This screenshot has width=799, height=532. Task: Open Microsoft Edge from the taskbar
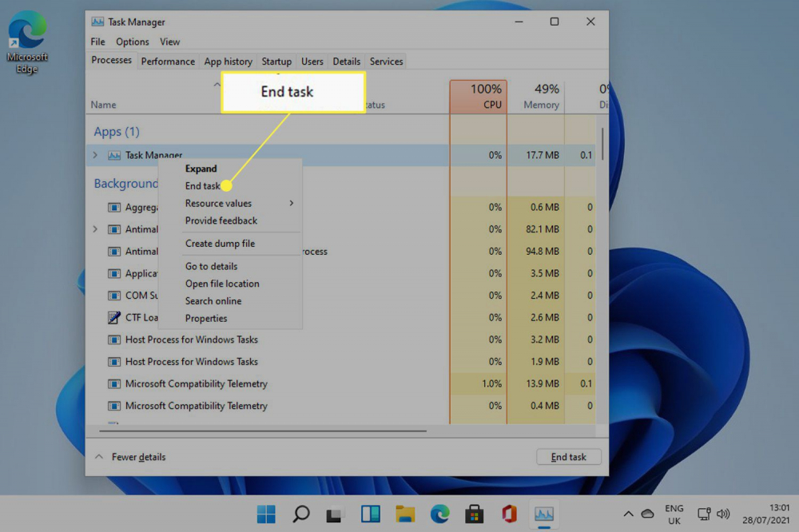click(x=439, y=514)
